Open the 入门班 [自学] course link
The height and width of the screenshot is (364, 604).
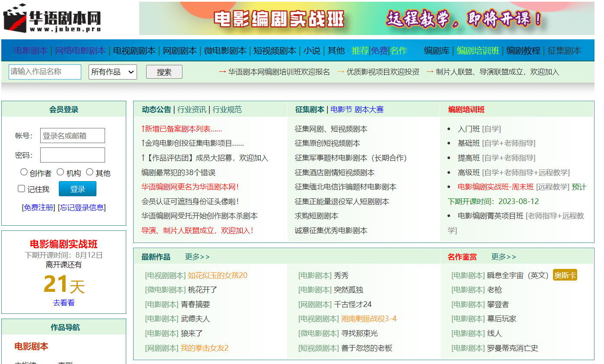tap(469, 128)
